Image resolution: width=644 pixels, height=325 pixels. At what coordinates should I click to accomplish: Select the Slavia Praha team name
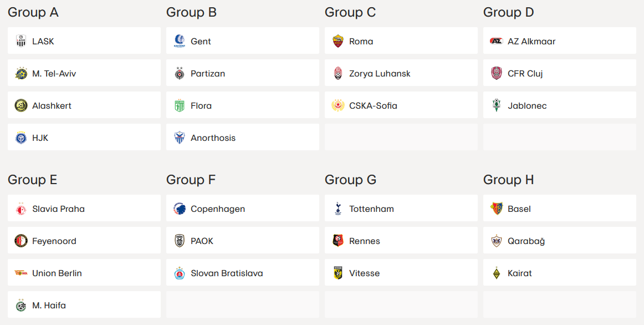tap(58, 209)
